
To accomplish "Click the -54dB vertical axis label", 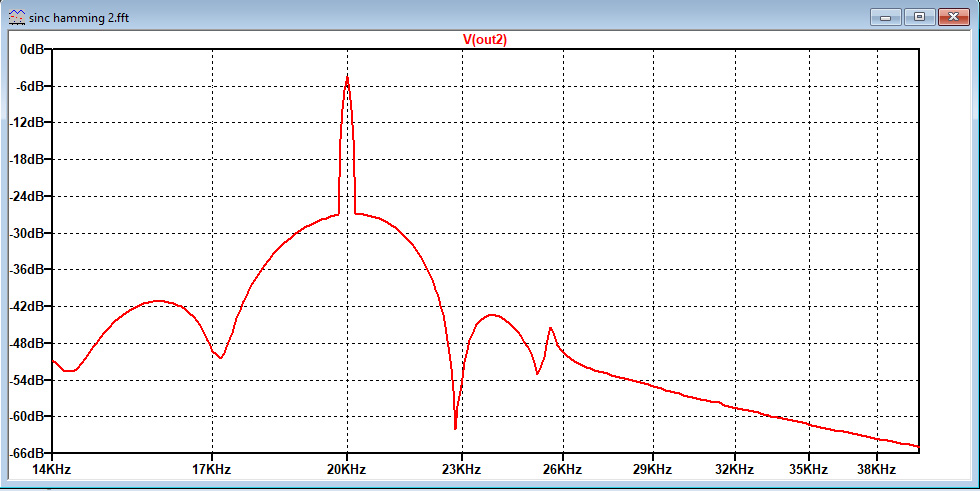I will [27, 380].
